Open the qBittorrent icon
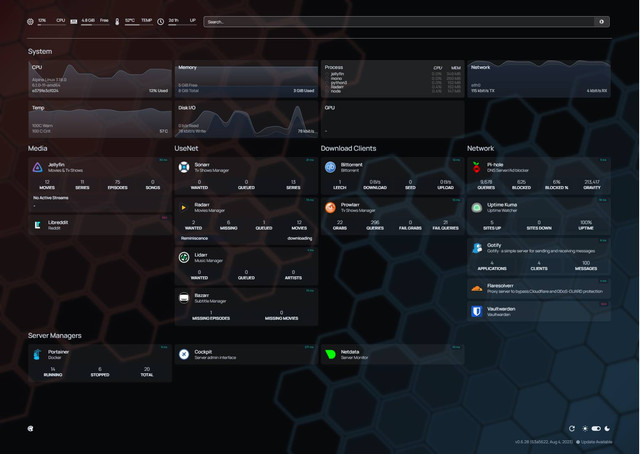 330,167
